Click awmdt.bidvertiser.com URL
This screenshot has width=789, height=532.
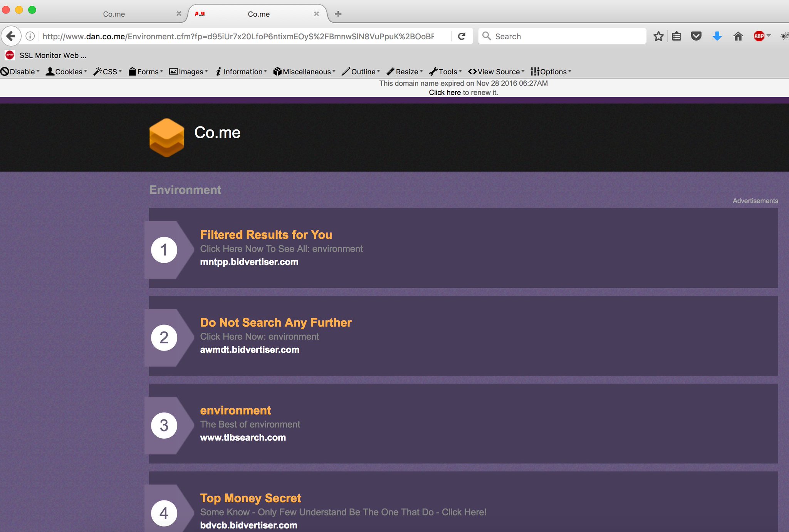250,350
